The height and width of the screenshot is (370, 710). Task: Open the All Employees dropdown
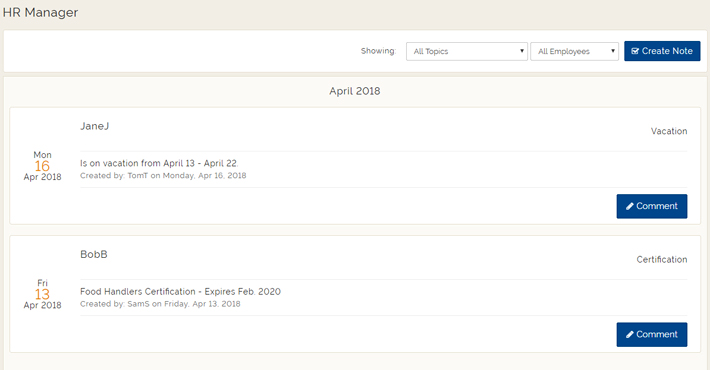pyautogui.click(x=574, y=51)
